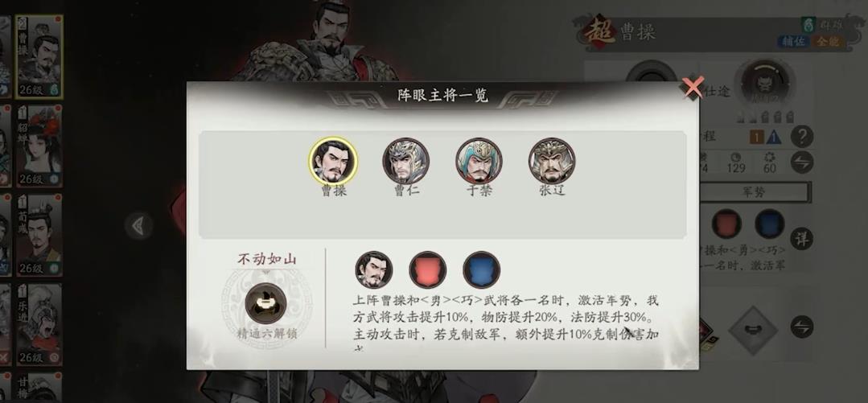Open the question mark help button
Viewport: 868px width, 403px height.
(801, 136)
